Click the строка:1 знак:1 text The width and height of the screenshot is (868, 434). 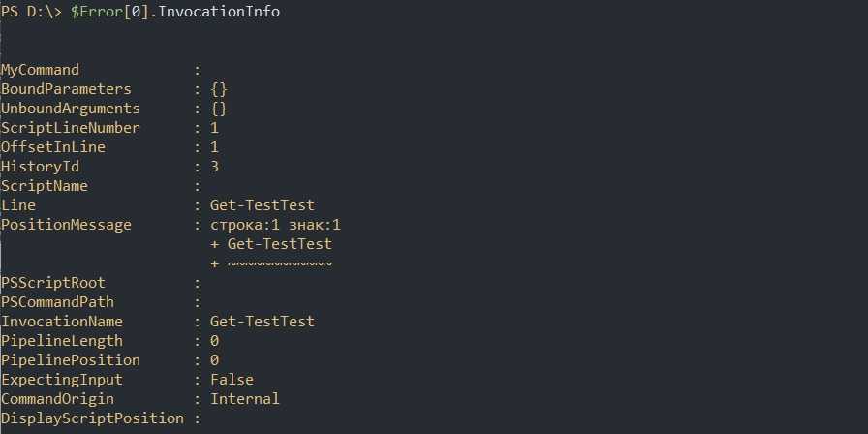[x=275, y=225]
